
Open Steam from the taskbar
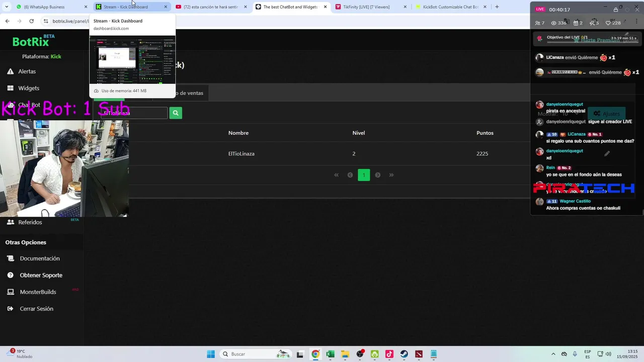pos(404,354)
